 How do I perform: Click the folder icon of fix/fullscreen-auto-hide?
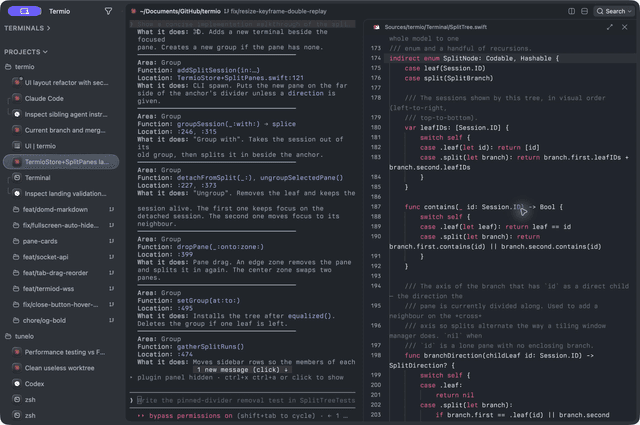pyautogui.click(x=16, y=225)
